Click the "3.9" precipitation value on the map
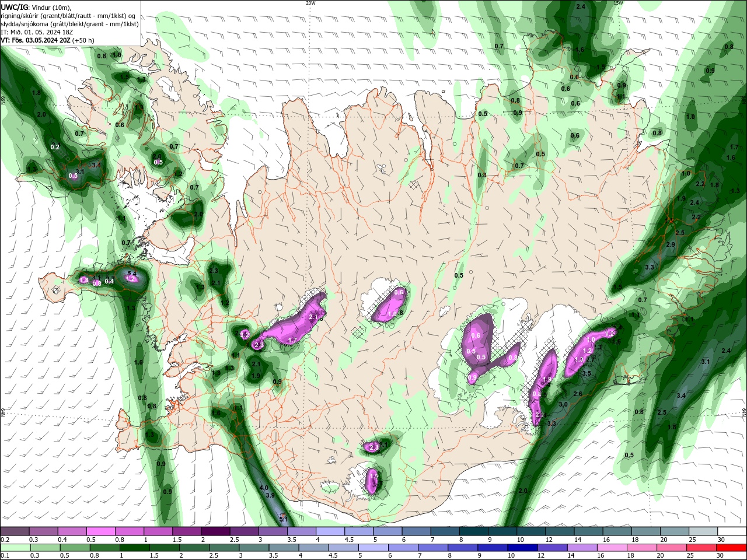This screenshot has height=560, width=747. coord(270,495)
